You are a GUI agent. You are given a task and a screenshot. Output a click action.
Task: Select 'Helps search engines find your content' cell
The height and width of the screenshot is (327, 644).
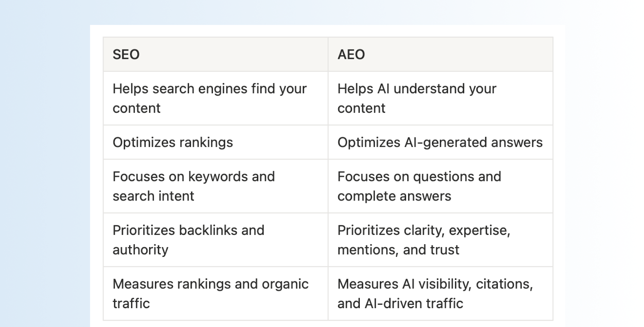pos(215,99)
